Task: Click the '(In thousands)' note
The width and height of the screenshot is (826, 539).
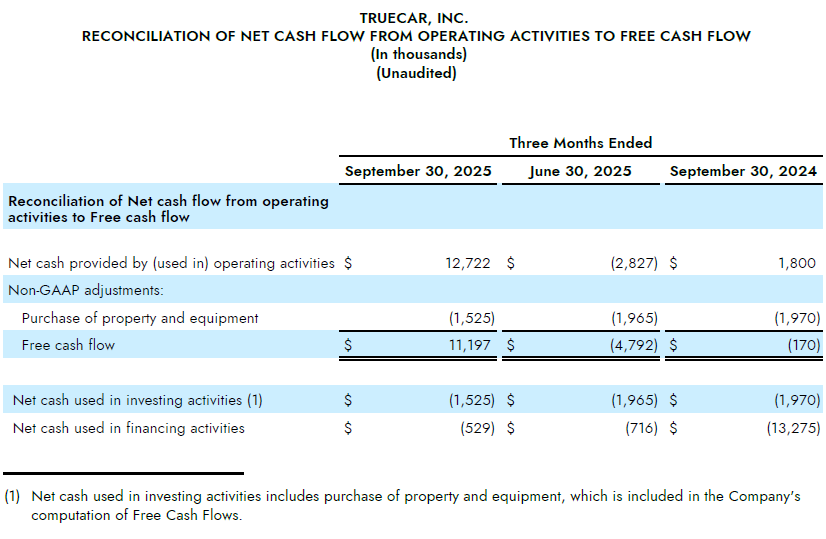Action: [418, 54]
